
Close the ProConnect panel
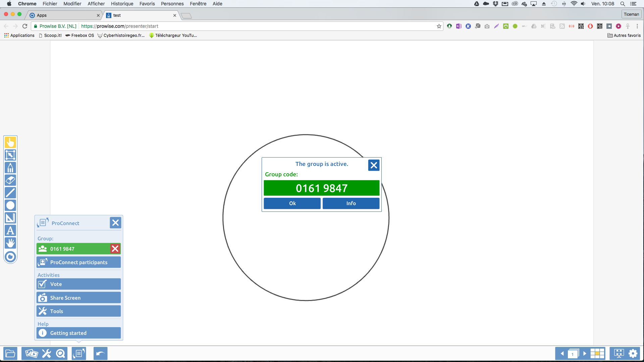point(115,223)
